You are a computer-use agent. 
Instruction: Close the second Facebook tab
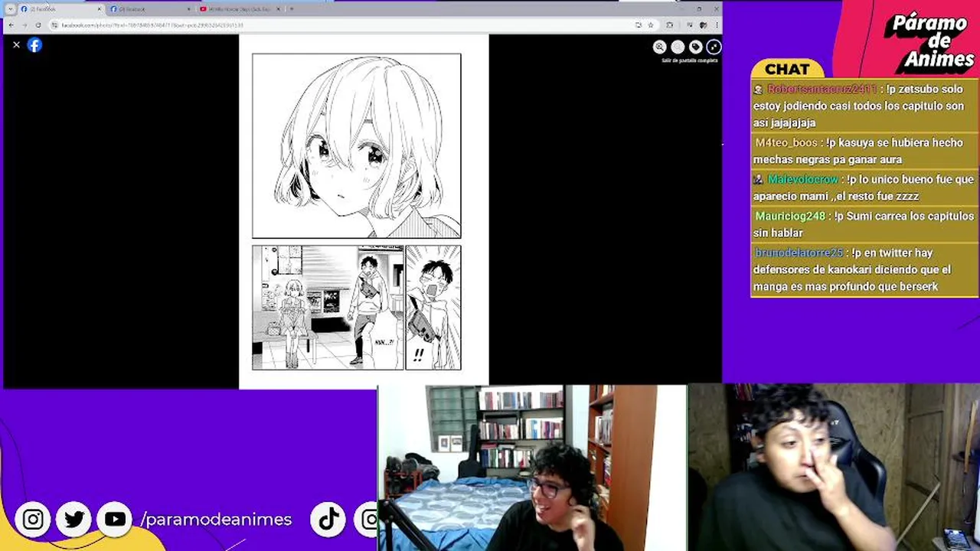coord(188,9)
